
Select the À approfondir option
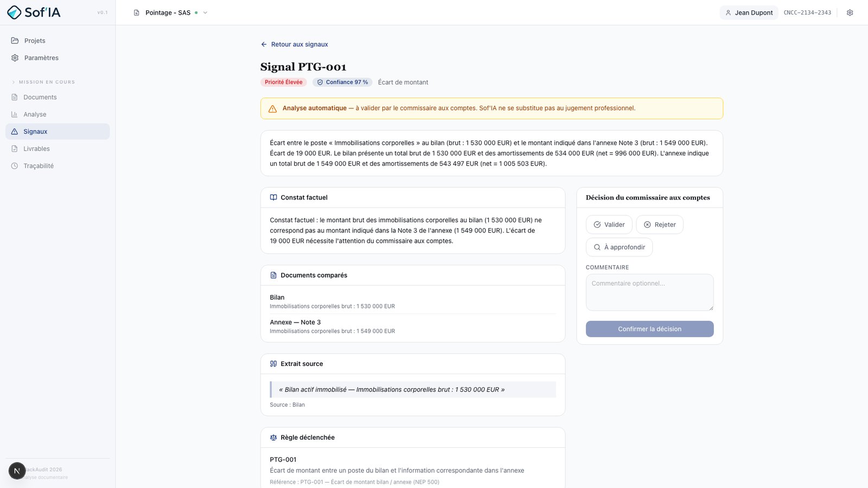[x=620, y=247]
